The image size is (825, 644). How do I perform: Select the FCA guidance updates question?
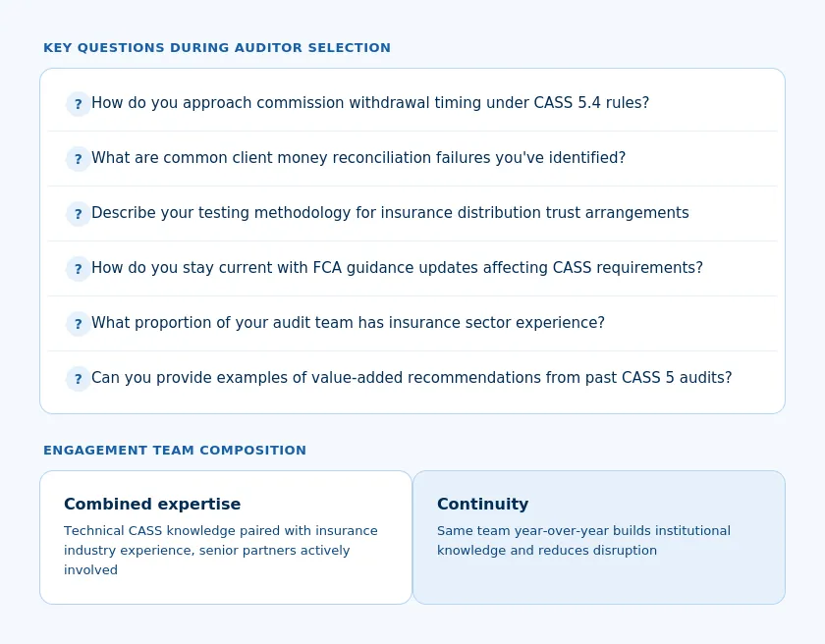tap(397, 268)
